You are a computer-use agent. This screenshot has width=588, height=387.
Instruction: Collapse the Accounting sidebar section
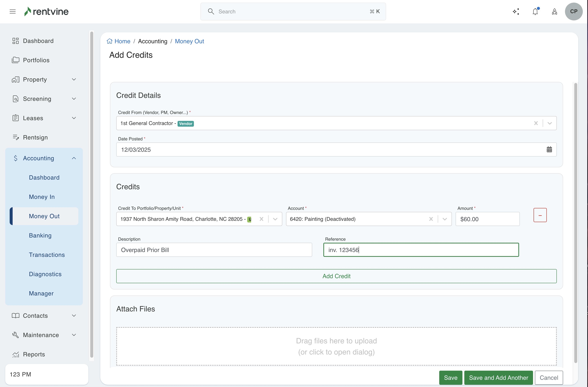(74, 158)
